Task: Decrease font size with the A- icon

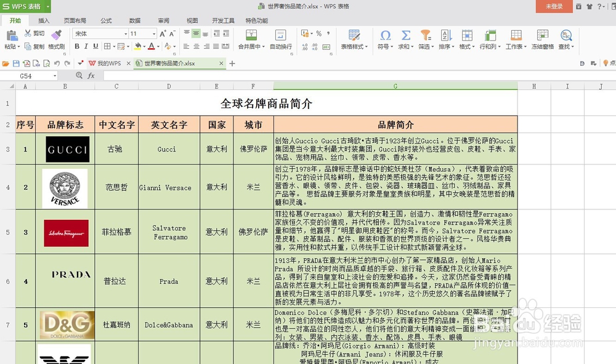Action: [172, 34]
